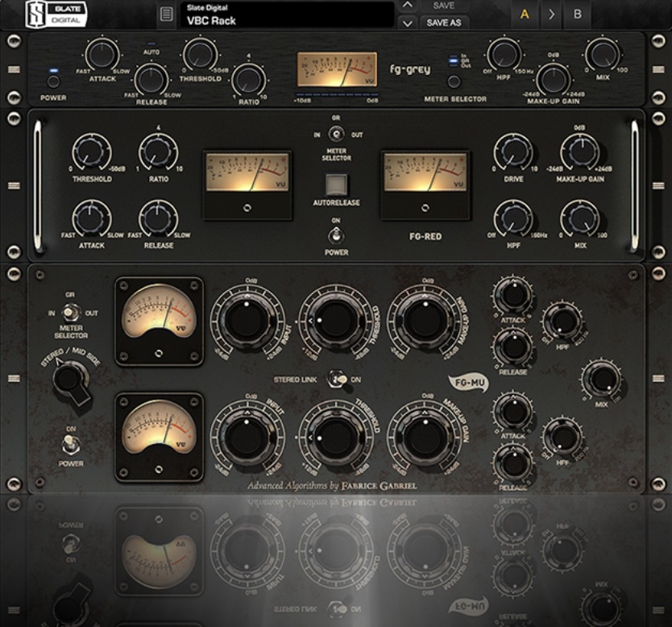Click the FG-MU upper THRESHOLD knob
Image resolution: width=672 pixels, height=627 pixels.
point(336,319)
